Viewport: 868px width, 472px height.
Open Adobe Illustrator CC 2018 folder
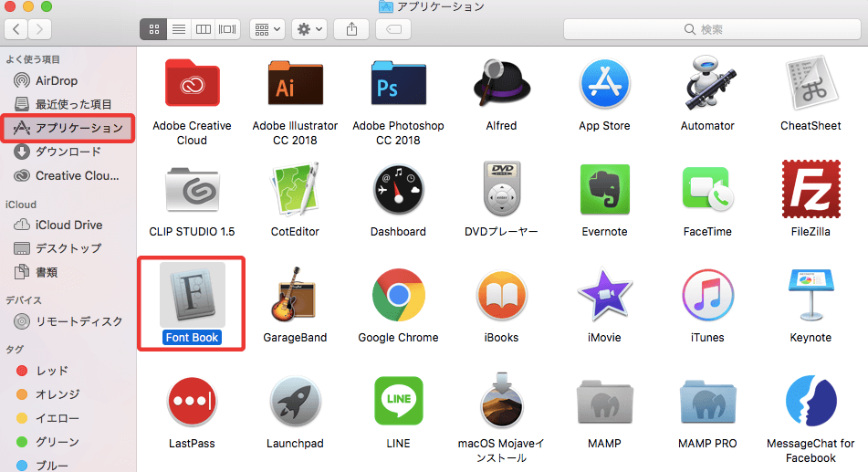[294, 86]
